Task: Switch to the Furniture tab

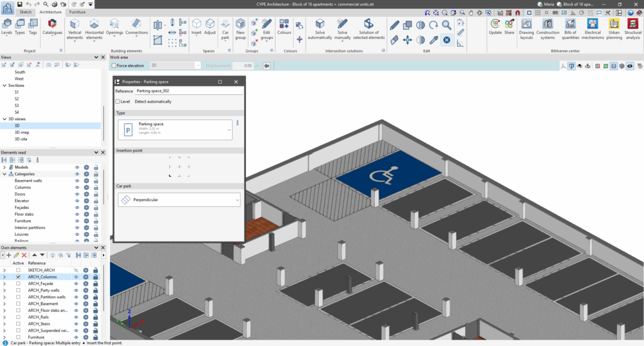Action: pos(77,12)
